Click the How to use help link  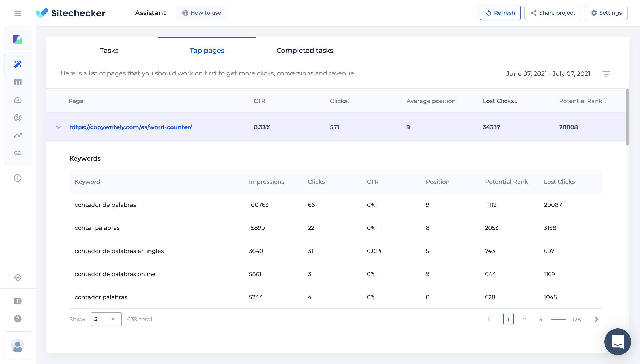click(x=202, y=13)
